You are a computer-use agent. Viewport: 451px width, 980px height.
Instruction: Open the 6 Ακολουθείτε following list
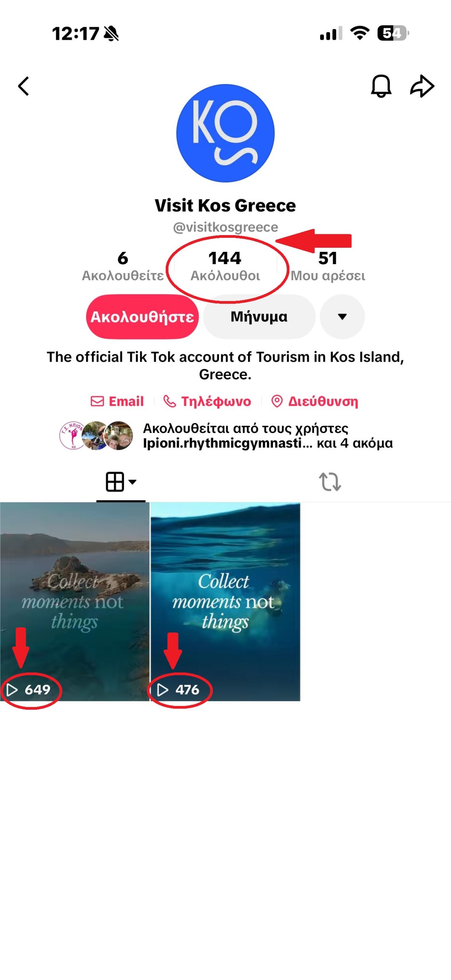coord(123,266)
